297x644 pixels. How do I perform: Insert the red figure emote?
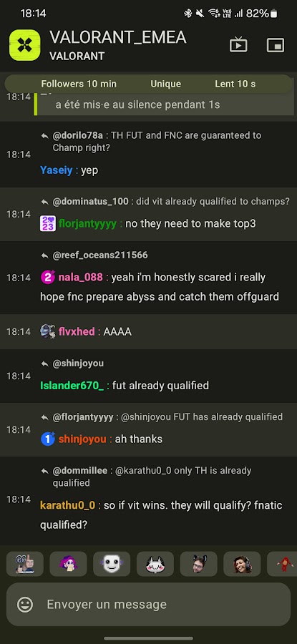(283, 564)
